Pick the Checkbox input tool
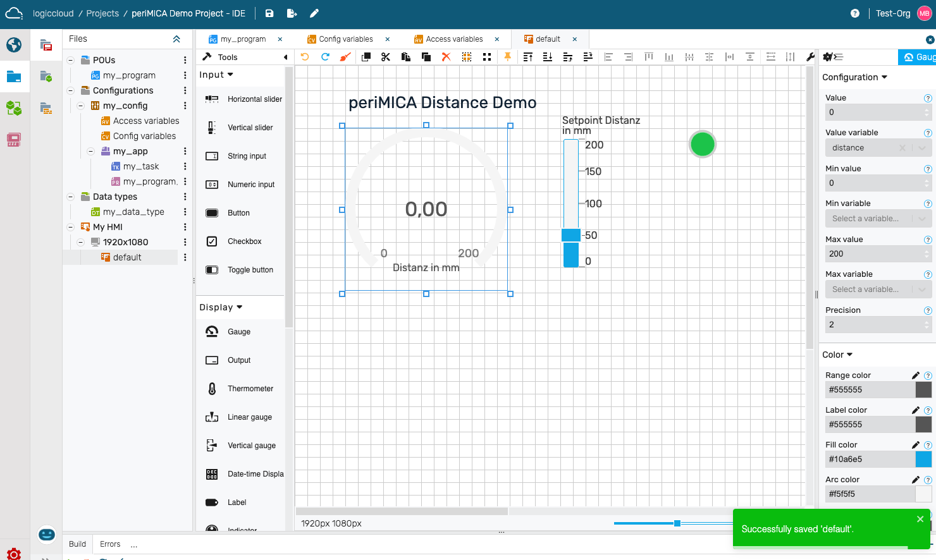The image size is (936, 560). click(x=244, y=241)
